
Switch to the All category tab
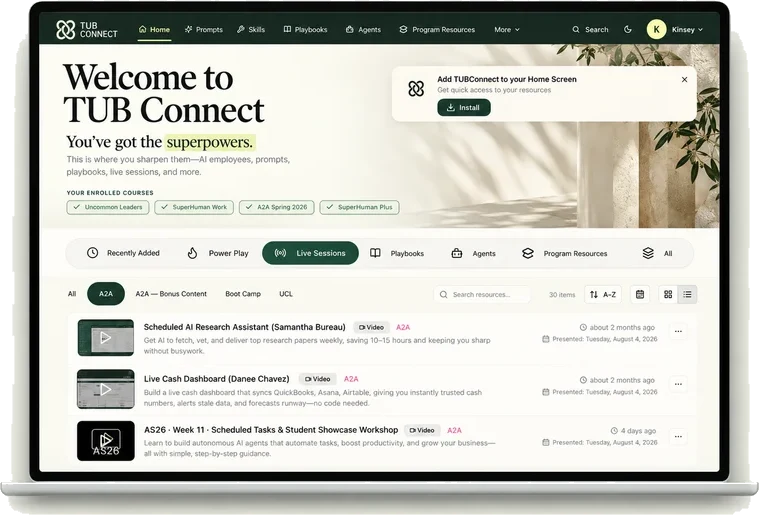pyautogui.click(x=657, y=253)
